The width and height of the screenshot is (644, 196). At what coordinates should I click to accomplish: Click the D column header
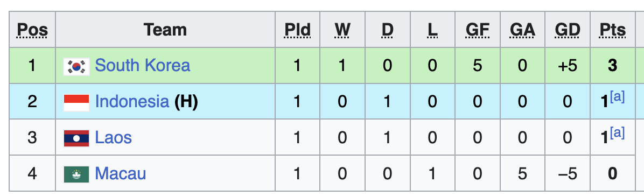[x=387, y=30]
